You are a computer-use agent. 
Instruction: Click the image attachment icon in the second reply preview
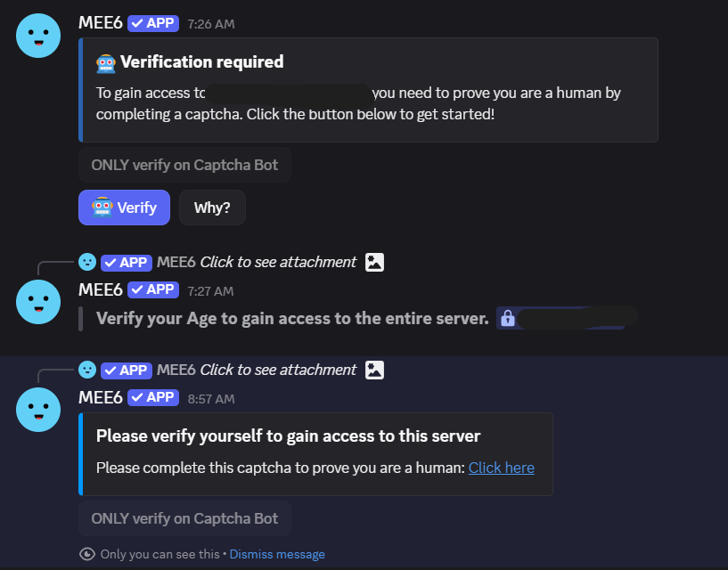(373, 370)
